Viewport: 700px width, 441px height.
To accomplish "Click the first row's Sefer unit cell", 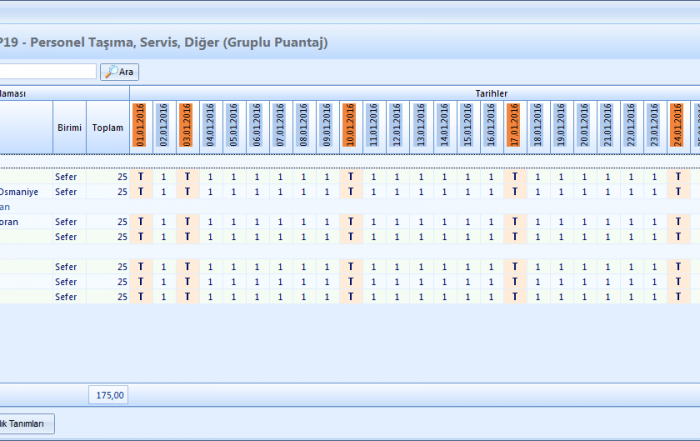I will click(67, 177).
